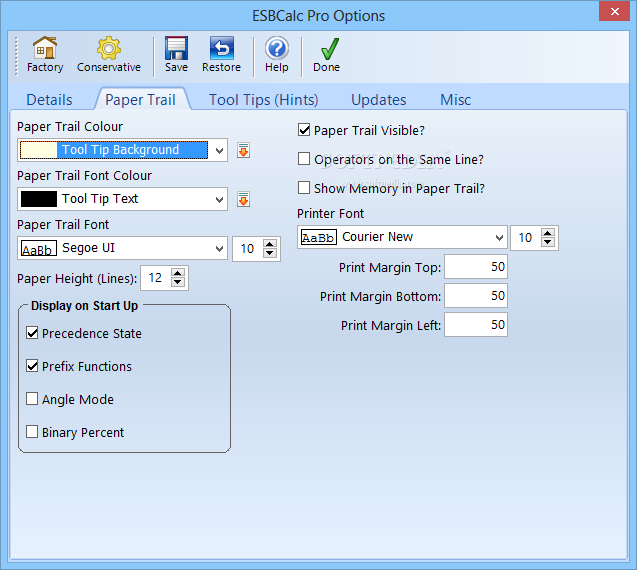Toggle the Paper Trail Visible checkbox

[304, 130]
